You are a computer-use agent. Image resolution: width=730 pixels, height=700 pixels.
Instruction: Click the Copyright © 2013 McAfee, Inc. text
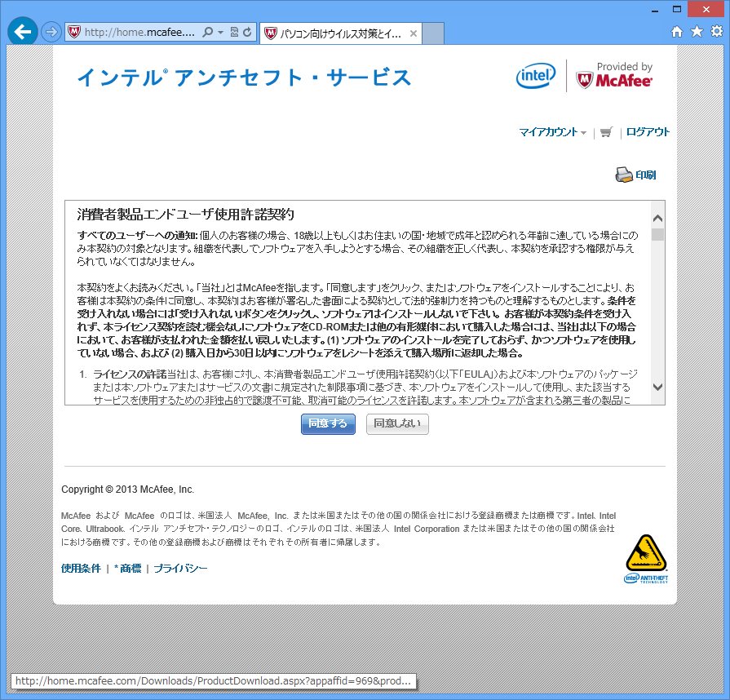coord(127,490)
